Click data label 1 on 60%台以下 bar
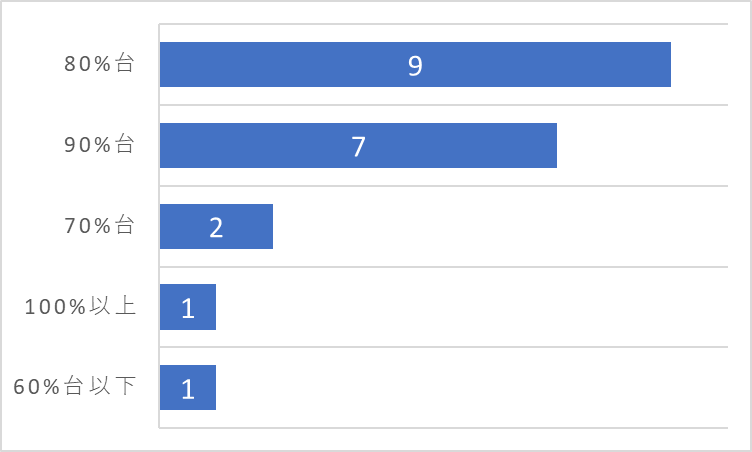 [x=188, y=389]
